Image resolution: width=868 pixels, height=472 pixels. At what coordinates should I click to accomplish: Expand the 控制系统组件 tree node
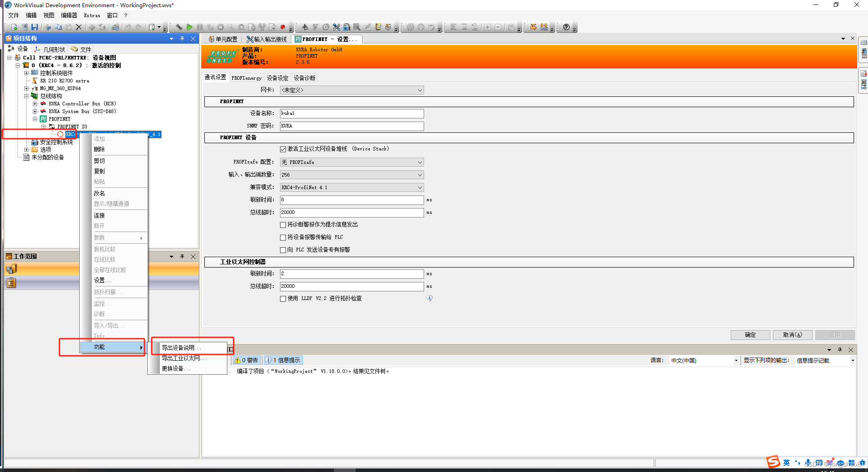click(26, 73)
